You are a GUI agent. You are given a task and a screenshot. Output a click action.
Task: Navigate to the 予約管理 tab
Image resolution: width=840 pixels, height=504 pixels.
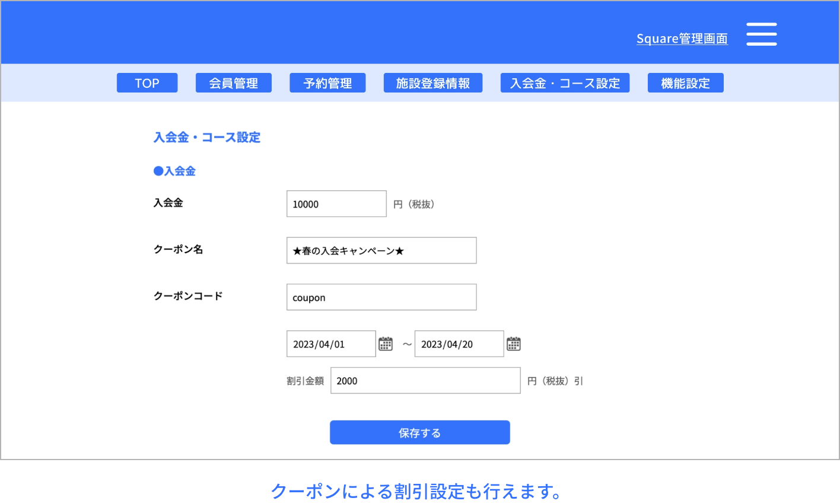coord(327,83)
